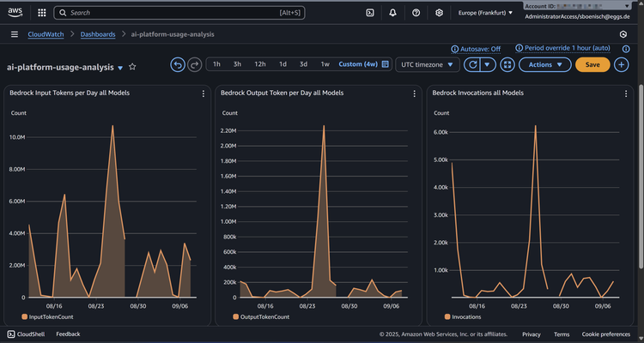Image resolution: width=644 pixels, height=343 pixels.
Task: Select the 1w time range
Action: coord(325,64)
